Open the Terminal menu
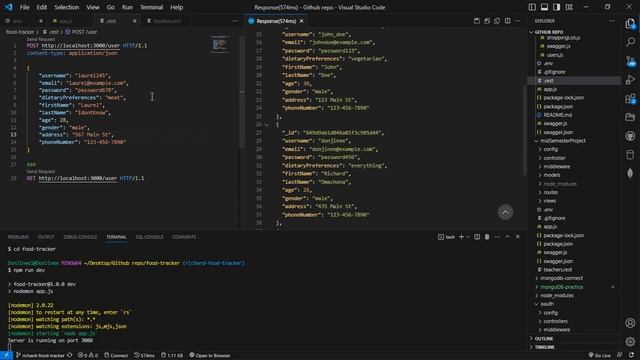The width and height of the screenshot is (640, 360). 151,7
